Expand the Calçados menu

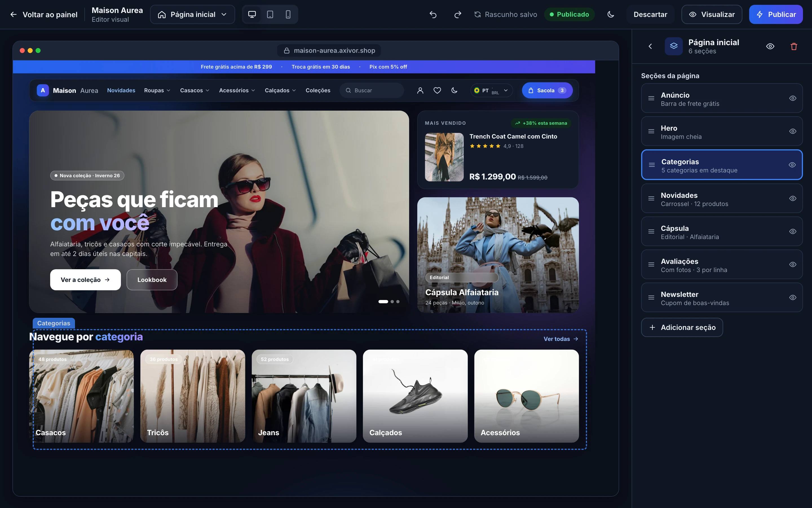[x=280, y=90]
